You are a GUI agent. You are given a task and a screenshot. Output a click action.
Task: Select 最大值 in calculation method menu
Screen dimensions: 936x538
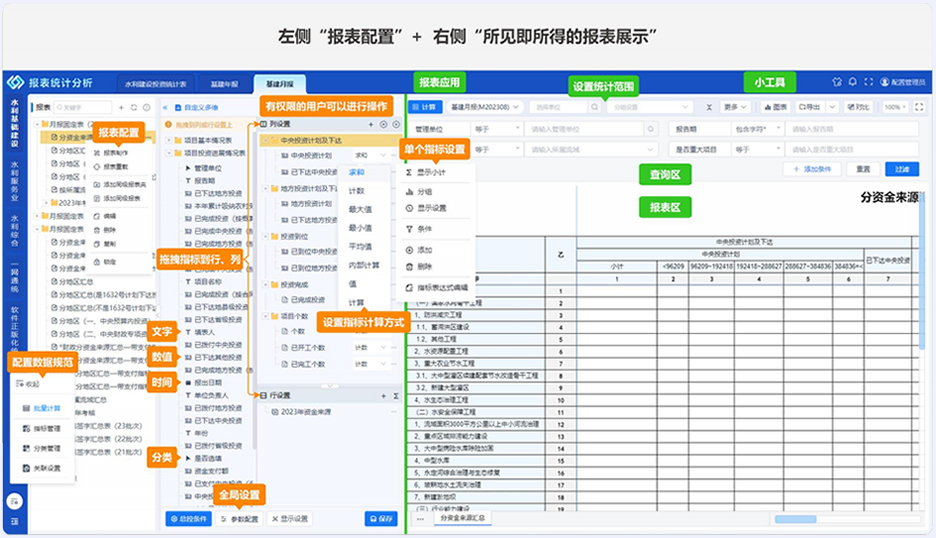coord(359,208)
